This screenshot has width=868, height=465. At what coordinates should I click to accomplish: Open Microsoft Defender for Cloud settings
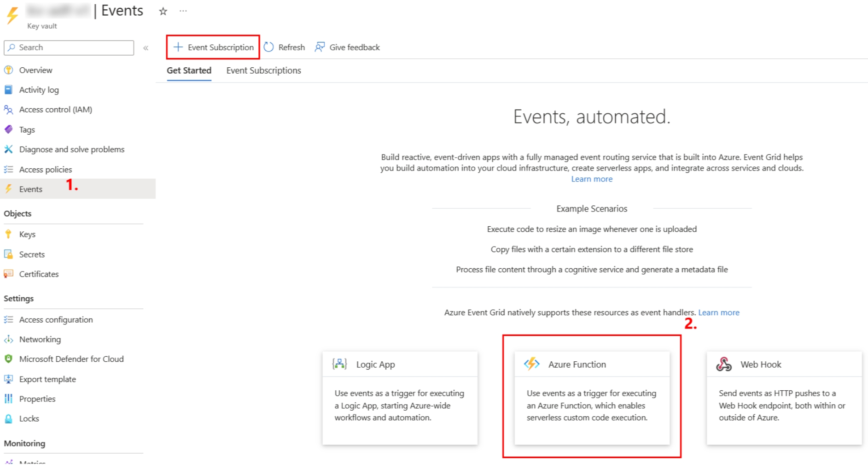point(71,359)
